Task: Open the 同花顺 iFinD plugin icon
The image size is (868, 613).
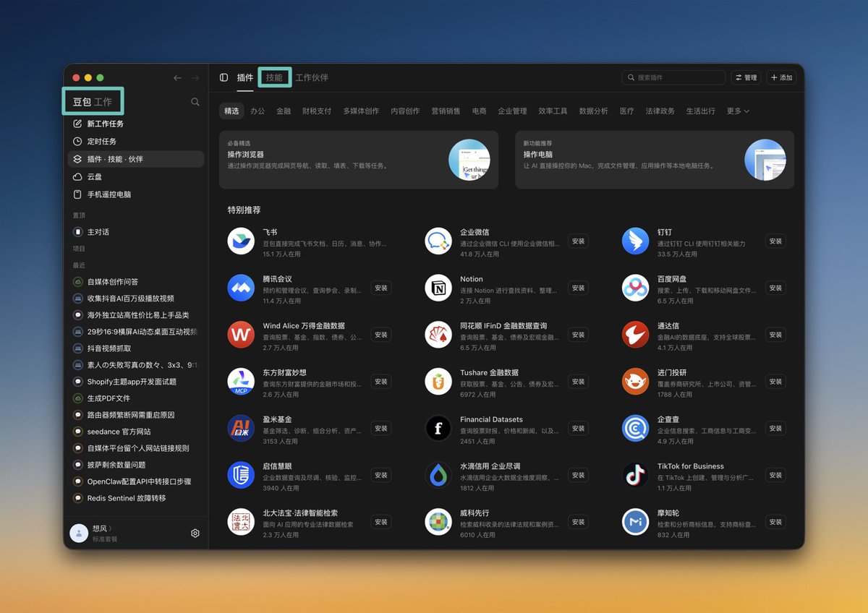Action: pos(438,335)
